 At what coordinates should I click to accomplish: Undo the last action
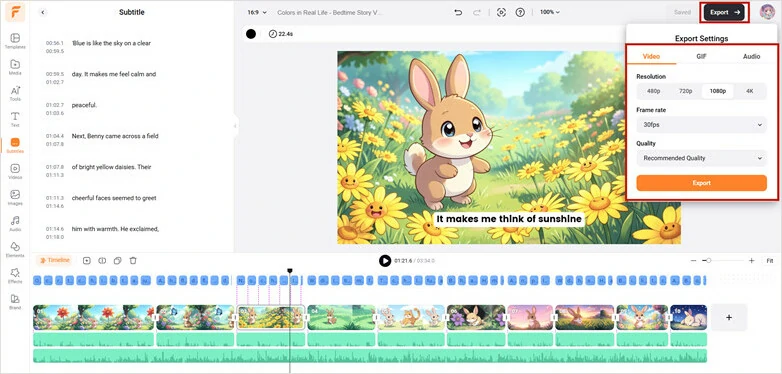click(x=458, y=12)
